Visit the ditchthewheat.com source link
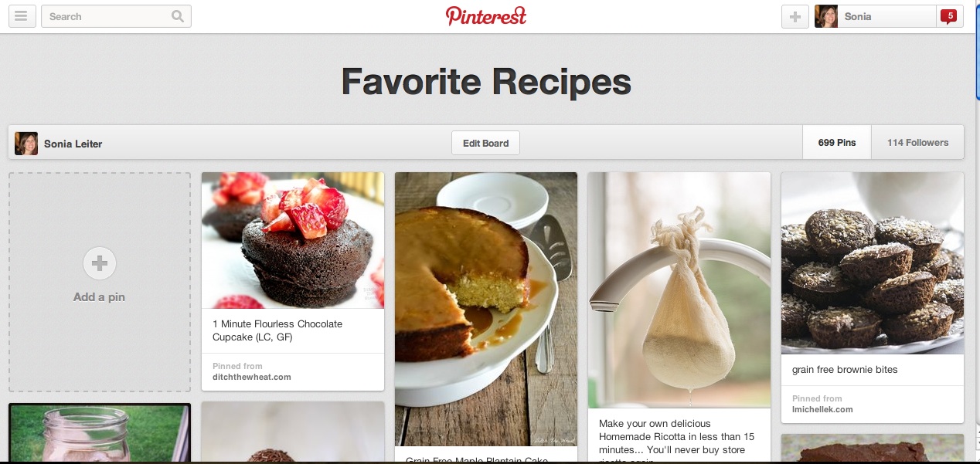This screenshot has height=464, width=980. click(252, 377)
